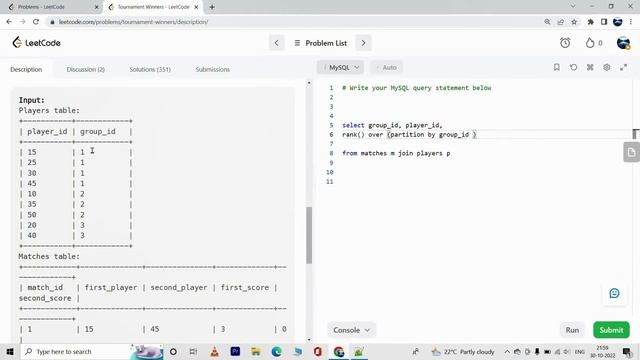640x360 pixels.
Task: Click on editor line 8 code
Action: click(x=396, y=153)
